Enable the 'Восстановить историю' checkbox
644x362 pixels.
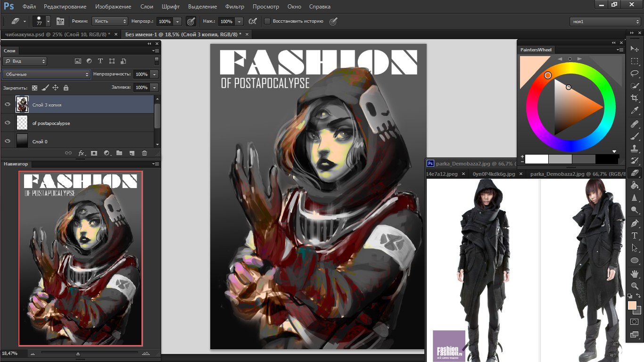click(267, 21)
